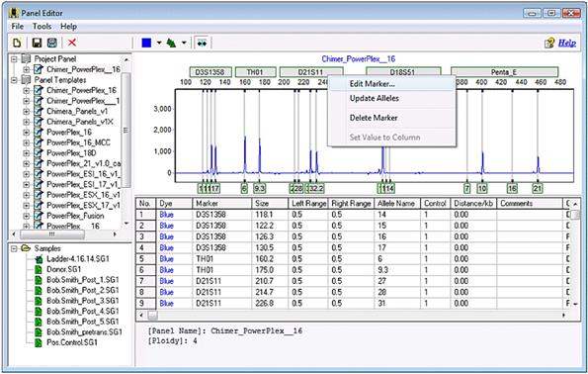
Task: Click the D18S51 marker bar above the chart
Action: click(403, 72)
